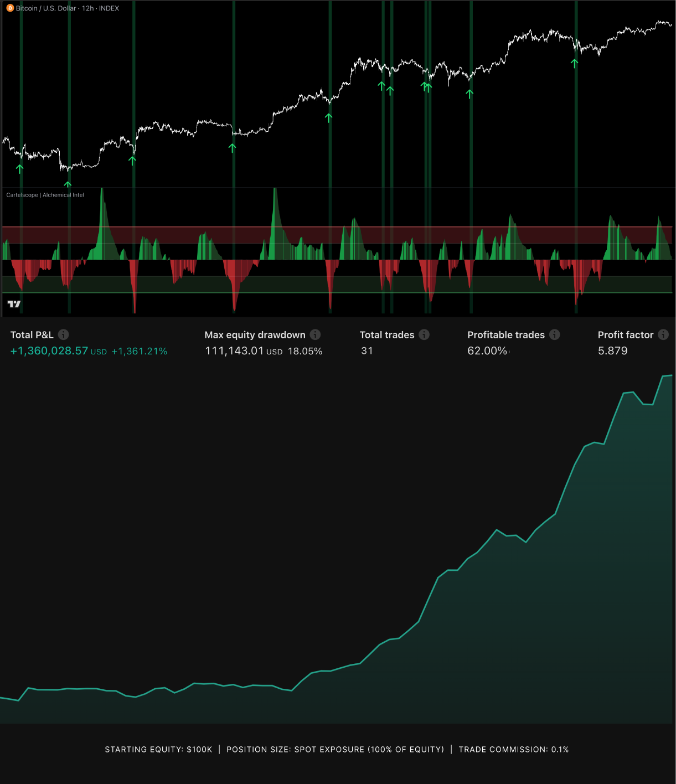Click the TRADE COMMISSION: 0.1% footer text
The width and height of the screenshot is (676, 784).
(x=513, y=750)
